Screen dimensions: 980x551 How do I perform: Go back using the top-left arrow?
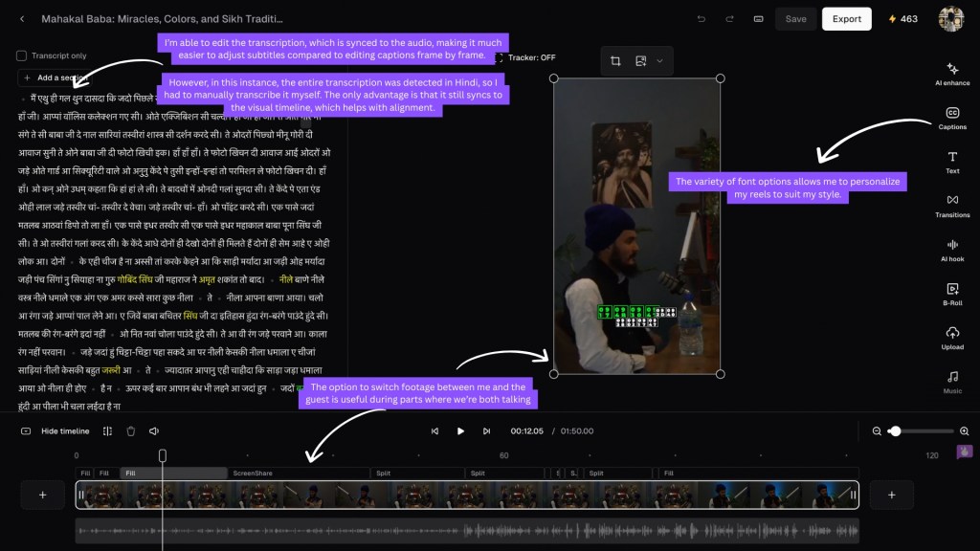point(22,19)
